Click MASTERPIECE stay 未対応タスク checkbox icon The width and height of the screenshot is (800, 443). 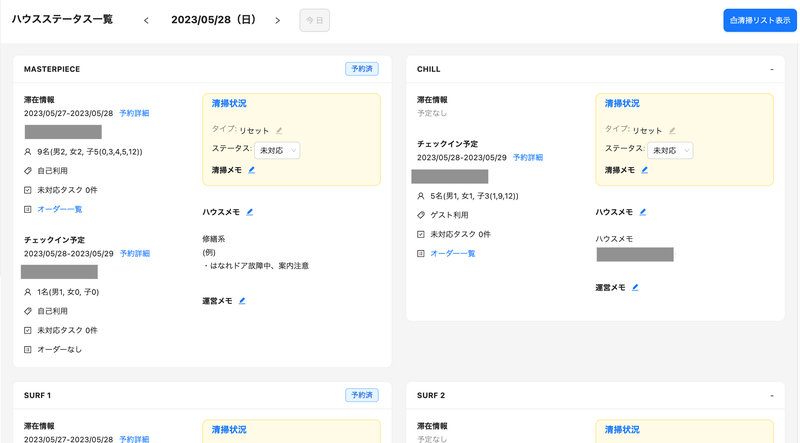coord(28,190)
